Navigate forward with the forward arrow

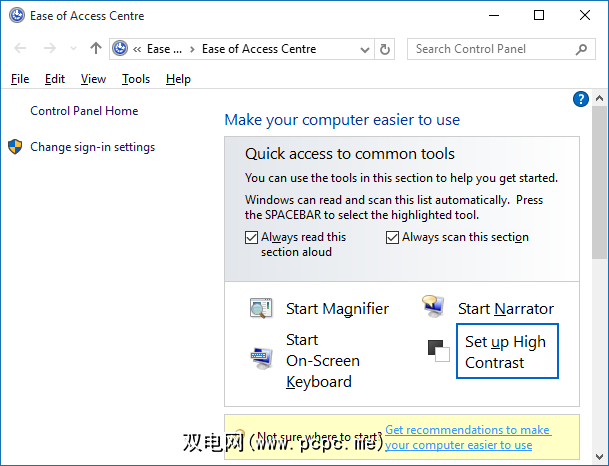tap(49, 49)
